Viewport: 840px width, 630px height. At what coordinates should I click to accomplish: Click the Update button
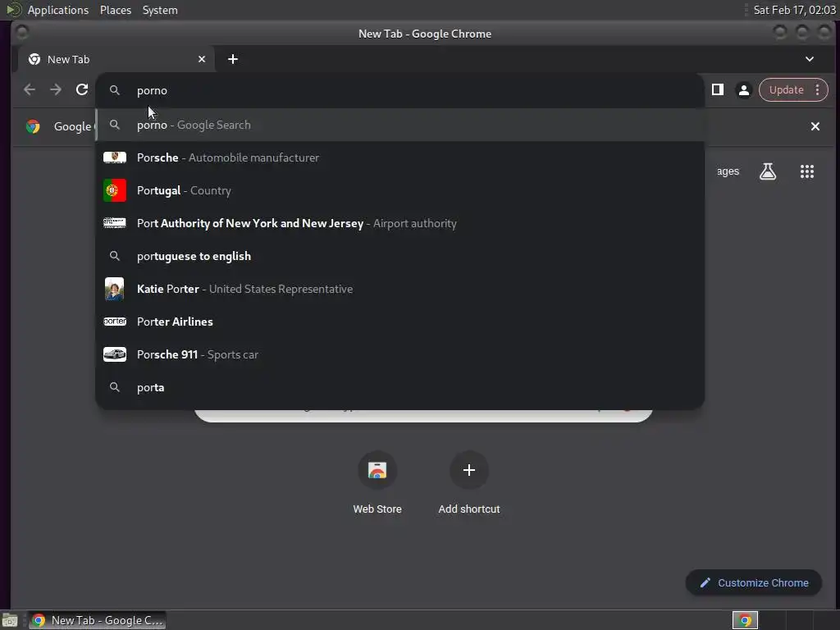click(786, 90)
